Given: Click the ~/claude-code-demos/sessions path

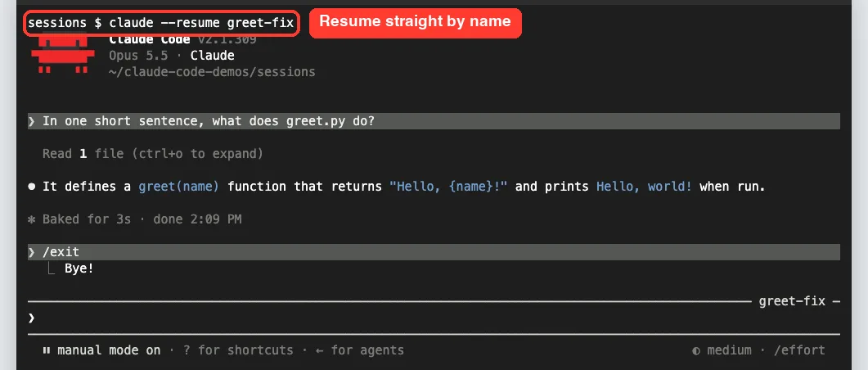Looking at the screenshot, I should pyautogui.click(x=212, y=72).
